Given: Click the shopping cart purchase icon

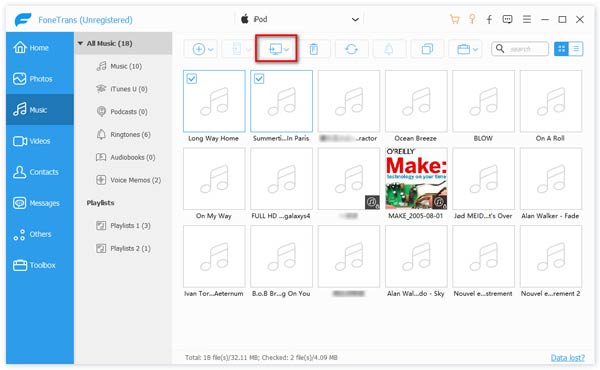Looking at the screenshot, I should [x=455, y=19].
